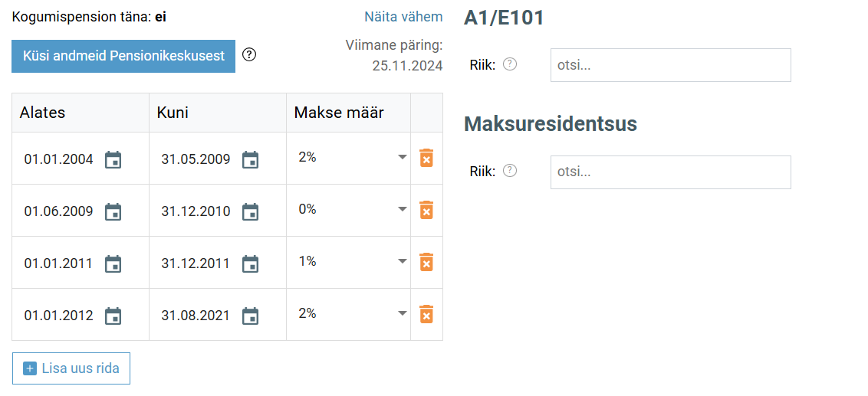Show help for Maksuresidentsus Riik field
This screenshot has height=396, width=868.
[x=510, y=170]
